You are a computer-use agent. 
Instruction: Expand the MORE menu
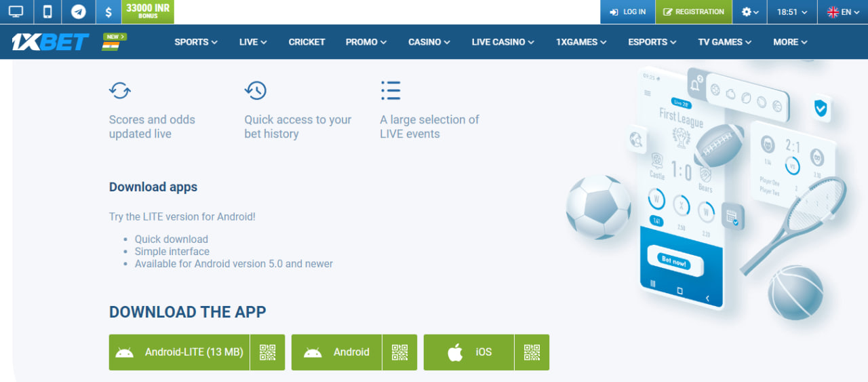[791, 42]
